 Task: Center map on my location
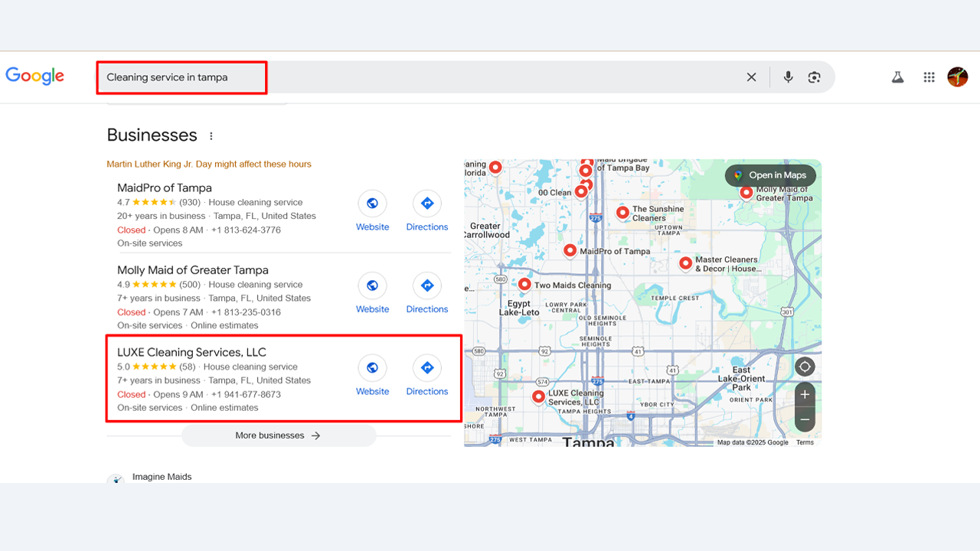coord(804,367)
